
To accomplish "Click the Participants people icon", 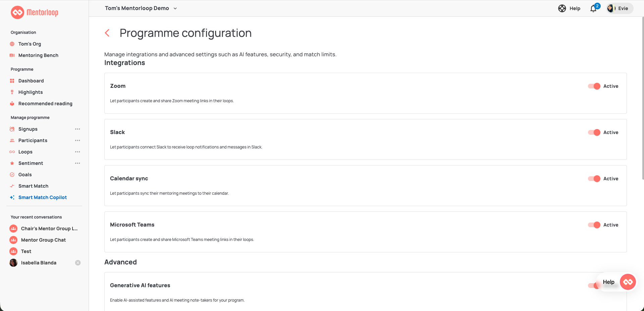I will click(x=12, y=140).
